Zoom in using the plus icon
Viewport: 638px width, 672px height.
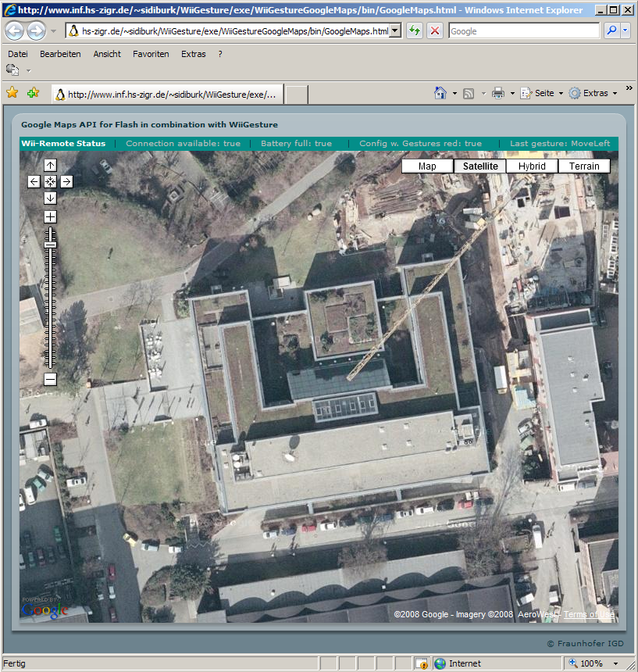[50, 216]
